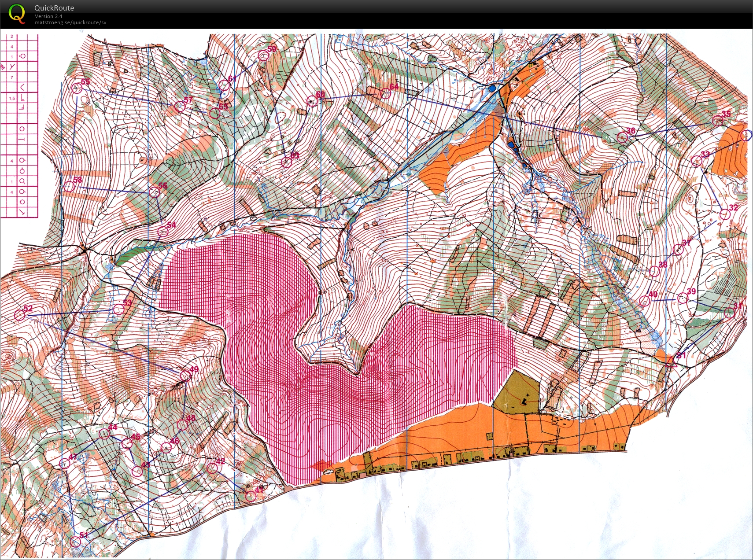Click the start triangle on the map
The width and height of the screenshot is (753, 560).
click(x=672, y=362)
